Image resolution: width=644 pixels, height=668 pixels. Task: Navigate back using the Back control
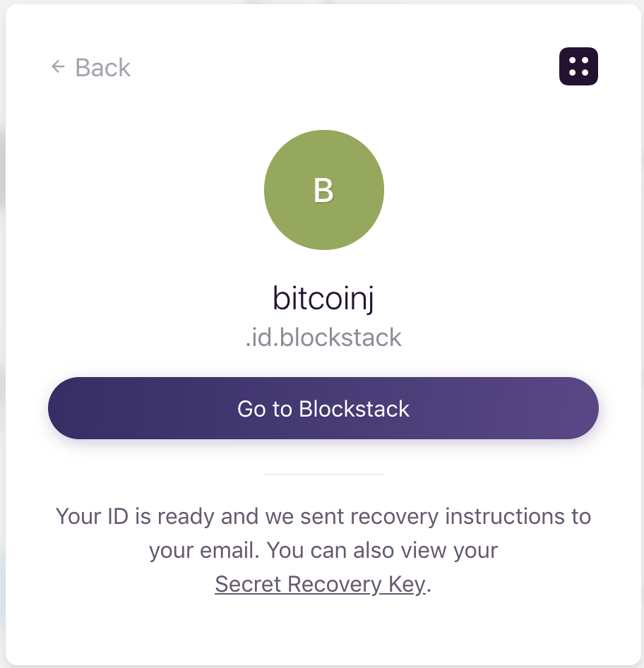tap(90, 67)
